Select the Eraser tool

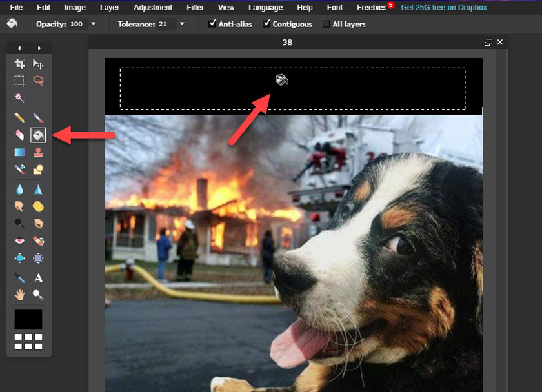pyautogui.click(x=20, y=135)
